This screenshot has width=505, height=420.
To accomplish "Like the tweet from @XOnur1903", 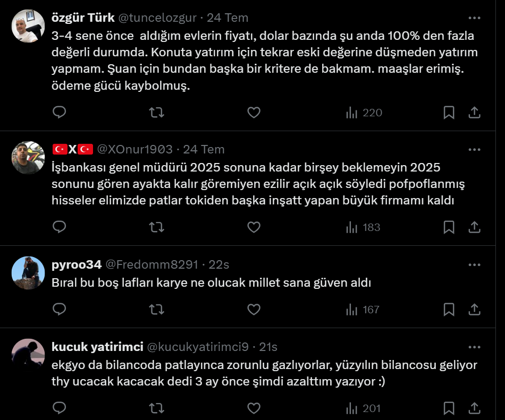I will pos(254,227).
